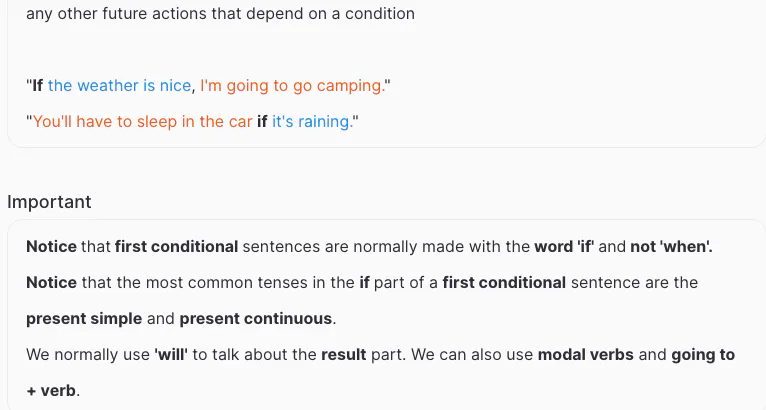Click the line "any other future actions that depend on a condition"
The width and height of the screenshot is (766, 410).
220,14
